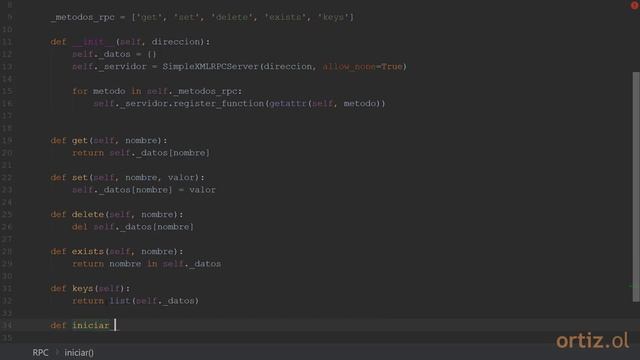
Task: Click the exists method name
Action: (x=88, y=251)
